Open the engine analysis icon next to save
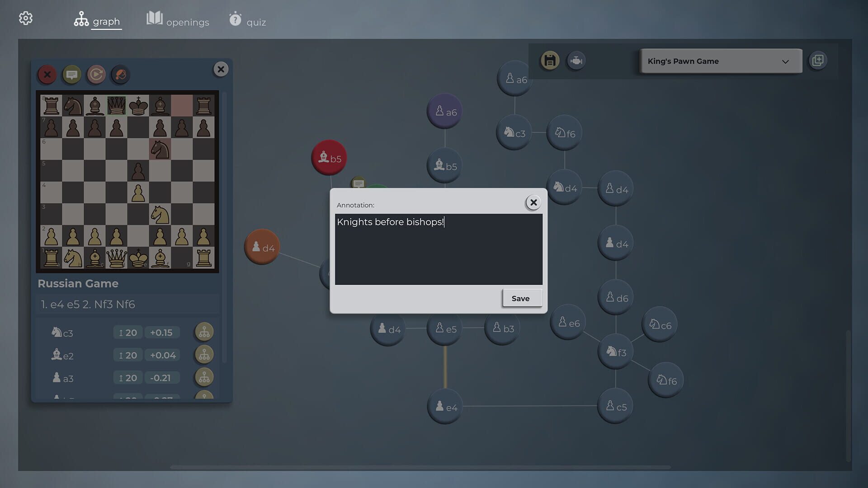Image resolution: width=868 pixels, height=488 pixels. pyautogui.click(x=576, y=60)
